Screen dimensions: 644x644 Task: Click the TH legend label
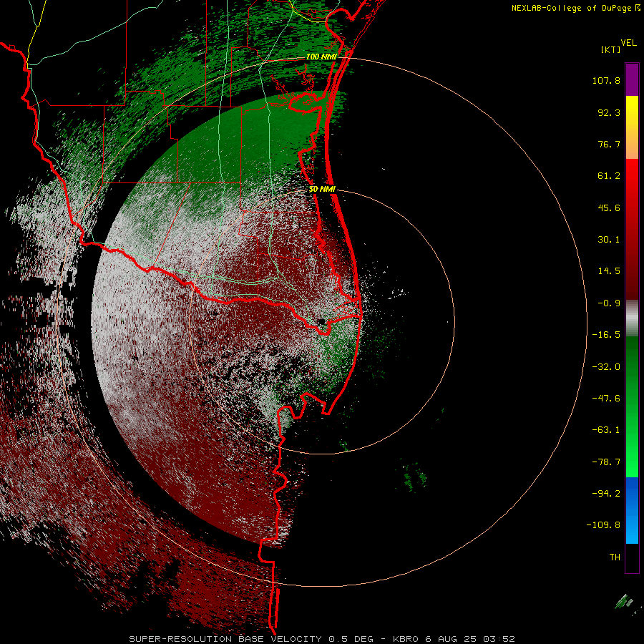click(x=615, y=557)
